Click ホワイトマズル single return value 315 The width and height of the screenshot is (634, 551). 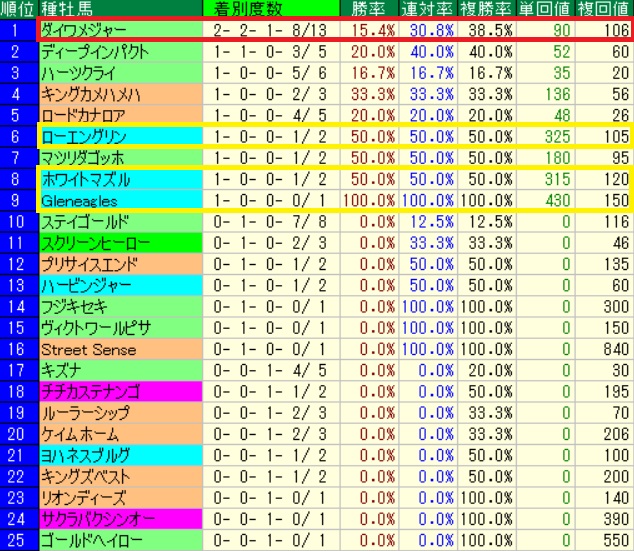point(558,179)
